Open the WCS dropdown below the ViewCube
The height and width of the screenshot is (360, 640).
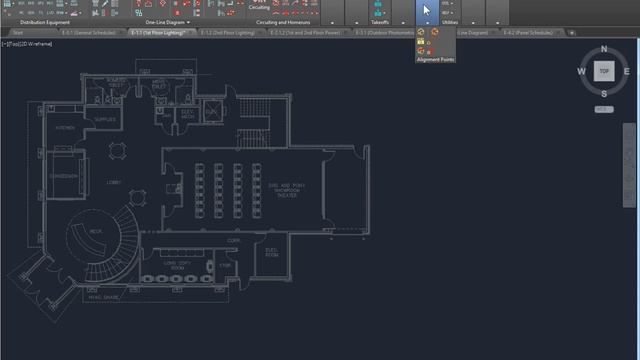[604, 109]
